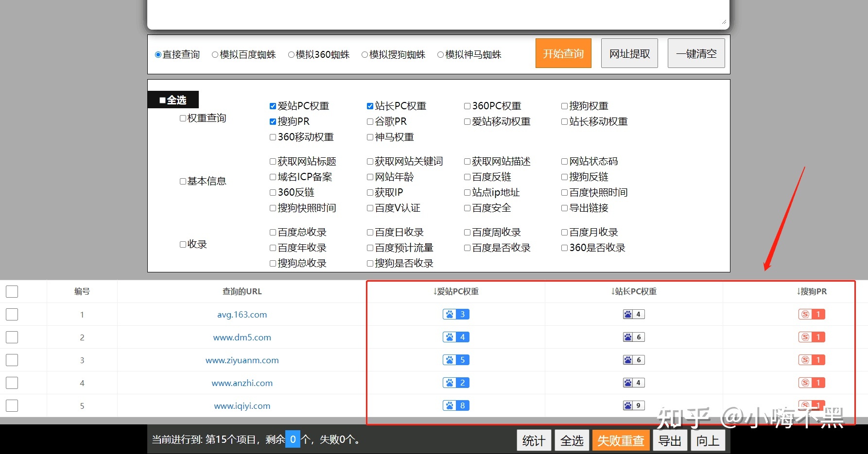This screenshot has height=454, width=868.
Task: Uncheck the 爱站PC权重 checkbox
Action: pyautogui.click(x=273, y=106)
